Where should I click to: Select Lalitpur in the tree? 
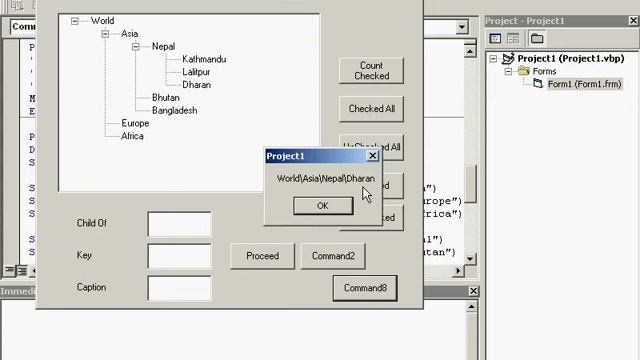tap(196, 72)
